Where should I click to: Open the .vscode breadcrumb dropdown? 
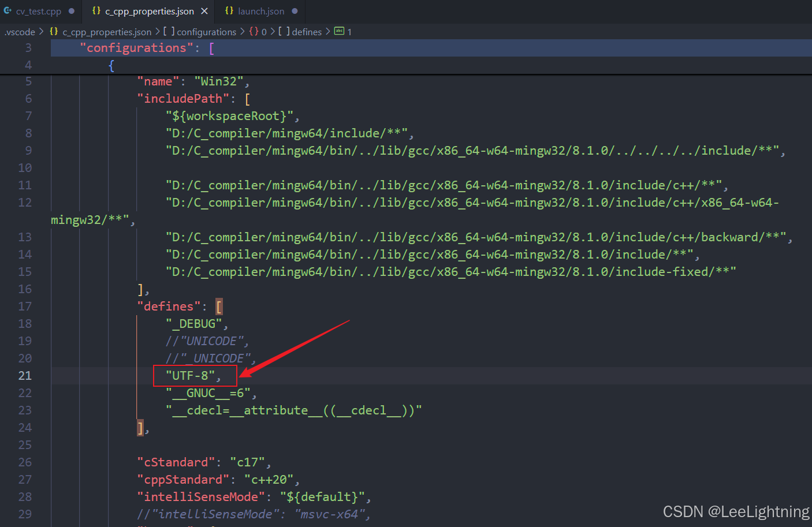coord(19,32)
